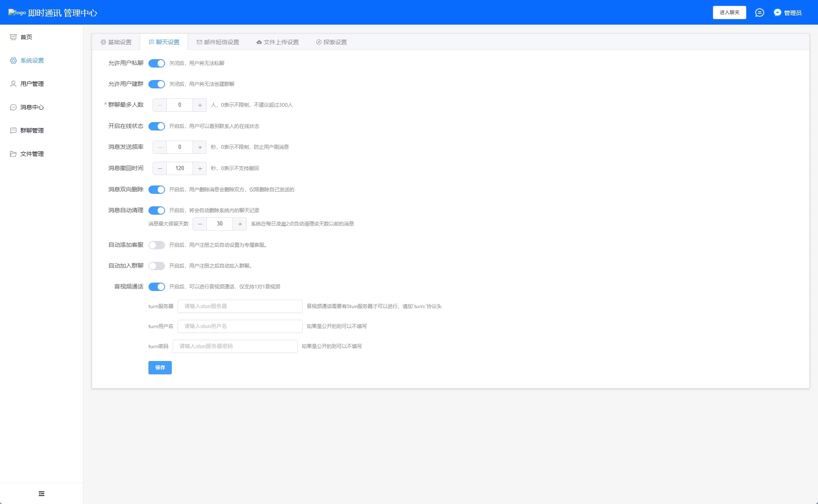Open the chat bubble icon in the header
Image resolution: width=818 pixels, height=504 pixels.
[x=760, y=13]
